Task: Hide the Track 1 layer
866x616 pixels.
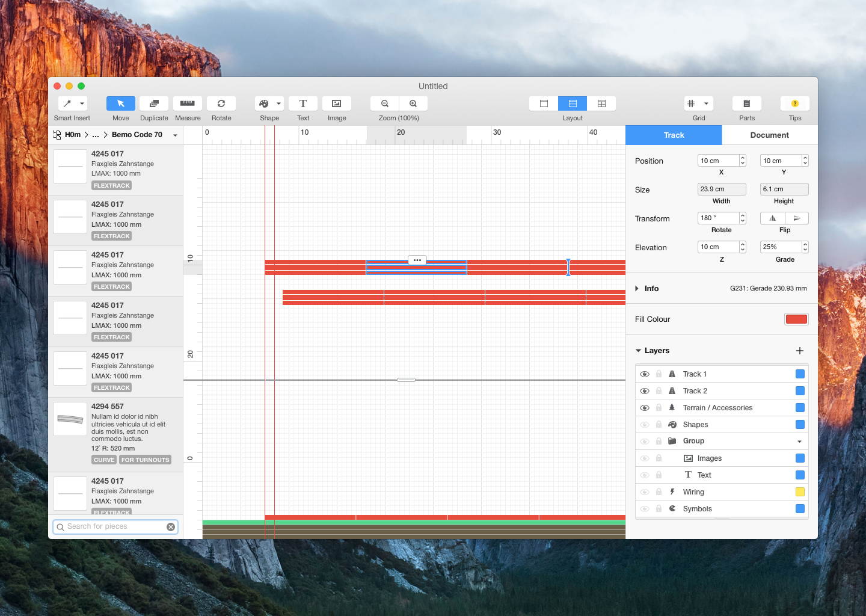Action: pyautogui.click(x=645, y=374)
